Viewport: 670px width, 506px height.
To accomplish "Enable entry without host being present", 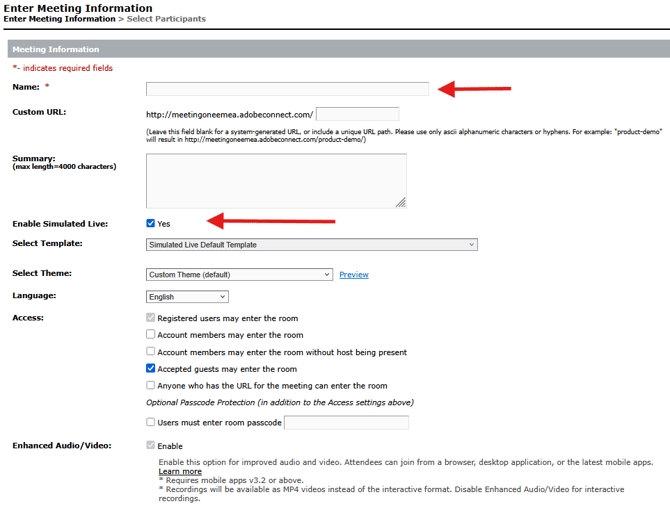I will [x=151, y=352].
